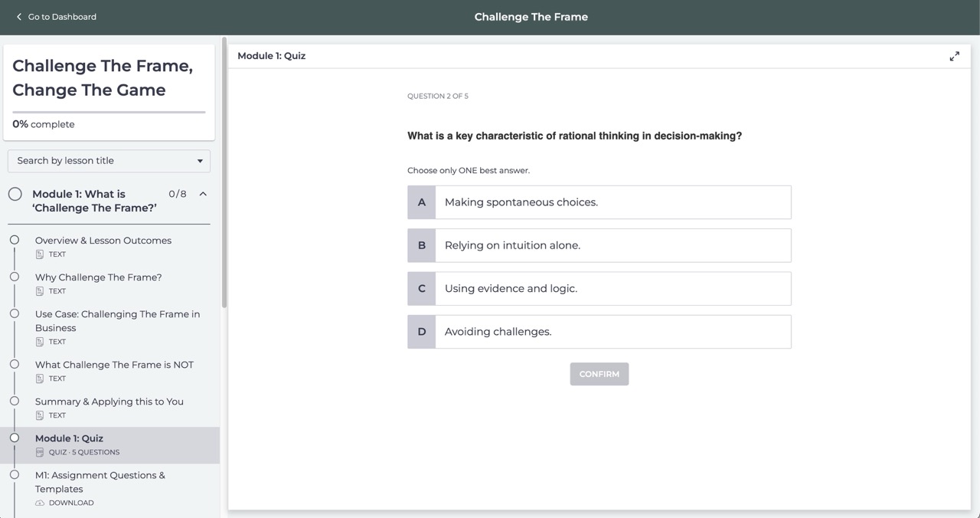The height and width of the screenshot is (518, 980).
Task: Click the 0/8 lesson count
Action: 178,194
